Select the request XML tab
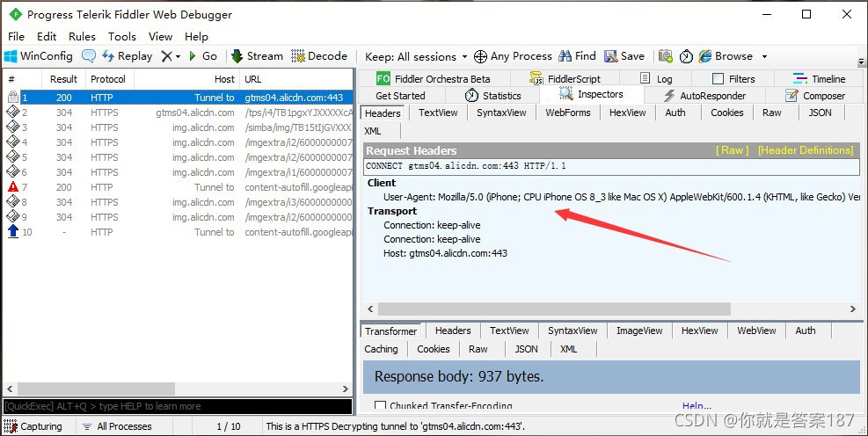This screenshot has height=436, width=868. pos(374,131)
